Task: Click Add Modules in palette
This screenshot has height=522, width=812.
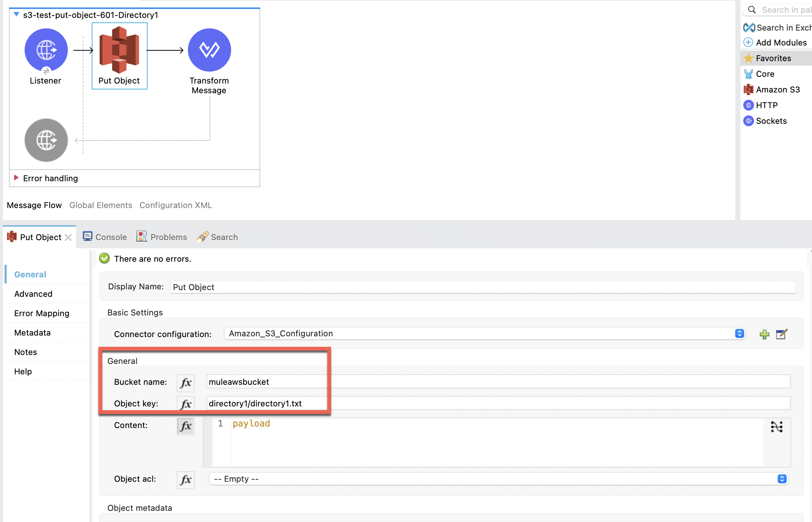Action: tap(781, 43)
